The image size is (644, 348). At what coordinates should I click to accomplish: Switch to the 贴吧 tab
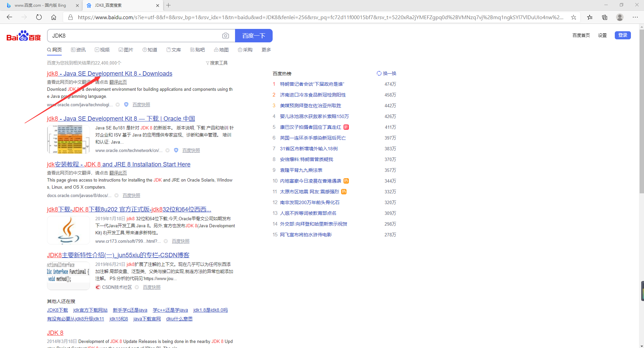[197, 50]
